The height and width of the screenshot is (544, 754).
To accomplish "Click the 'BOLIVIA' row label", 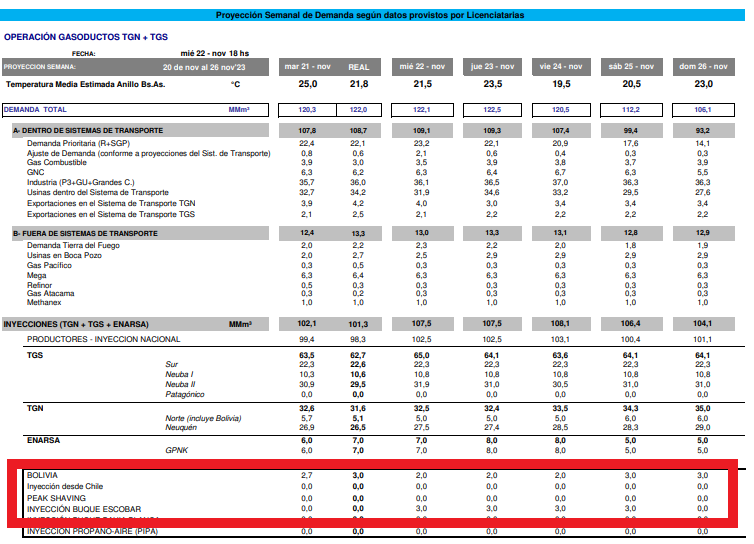I will (x=42, y=475).
